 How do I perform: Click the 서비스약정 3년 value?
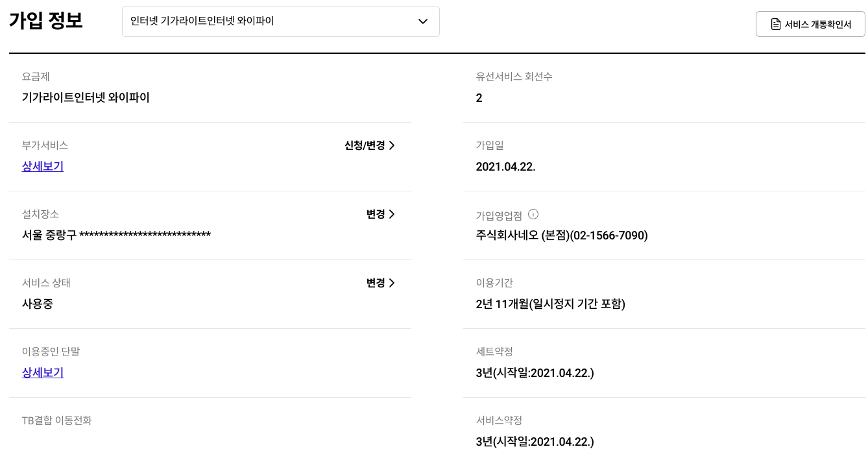click(x=535, y=441)
